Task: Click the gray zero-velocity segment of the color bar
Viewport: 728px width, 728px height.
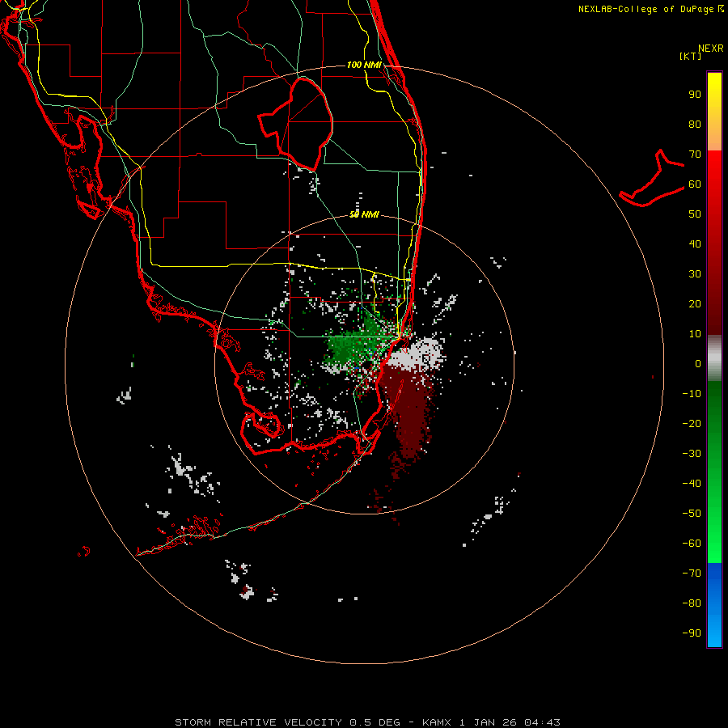Action: pos(714,358)
